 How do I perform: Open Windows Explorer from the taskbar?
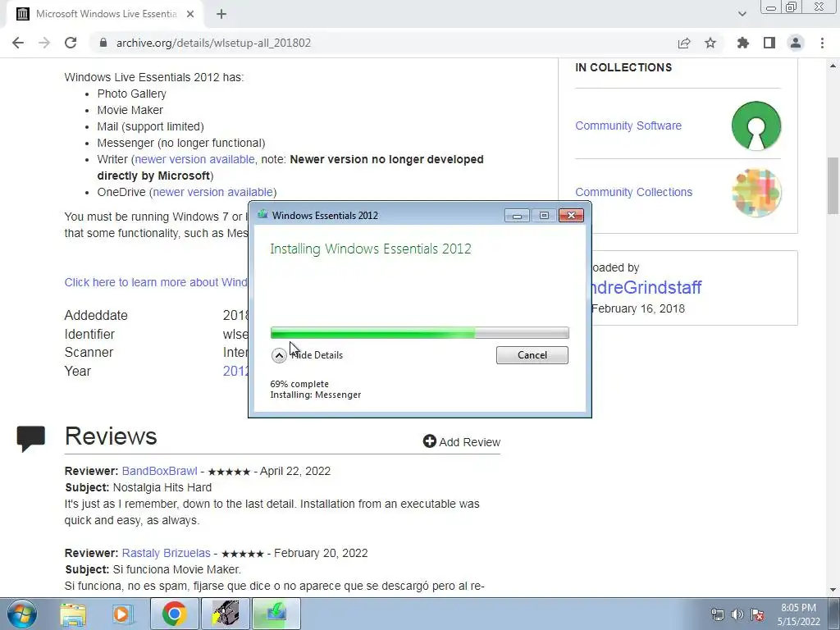[x=73, y=614]
